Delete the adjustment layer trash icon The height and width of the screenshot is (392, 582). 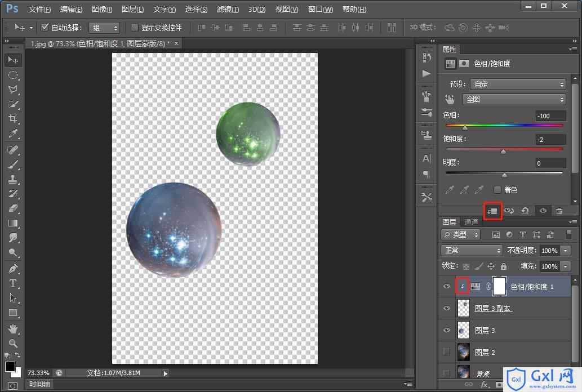click(559, 211)
